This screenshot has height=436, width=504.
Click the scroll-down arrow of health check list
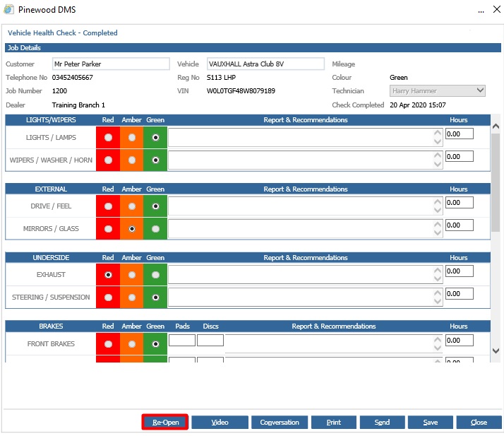[x=496, y=350]
